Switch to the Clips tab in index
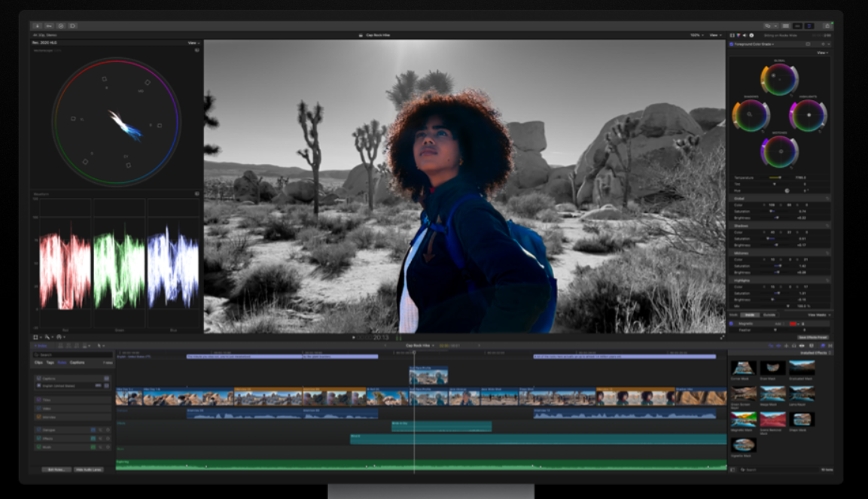The image size is (868, 499). (38, 362)
